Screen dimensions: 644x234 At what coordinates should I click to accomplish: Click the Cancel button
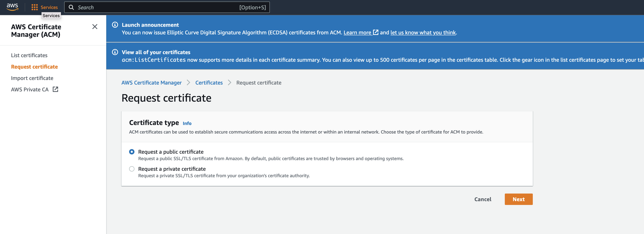click(483, 199)
